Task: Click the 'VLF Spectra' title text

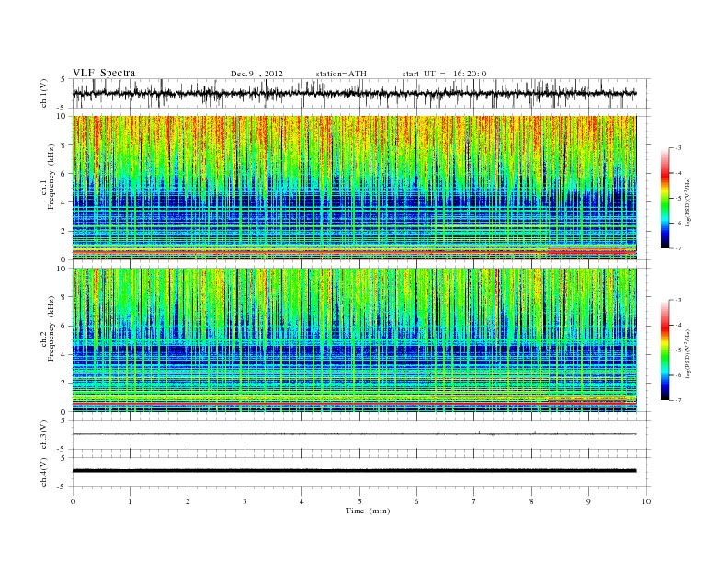Action: pyautogui.click(x=104, y=73)
